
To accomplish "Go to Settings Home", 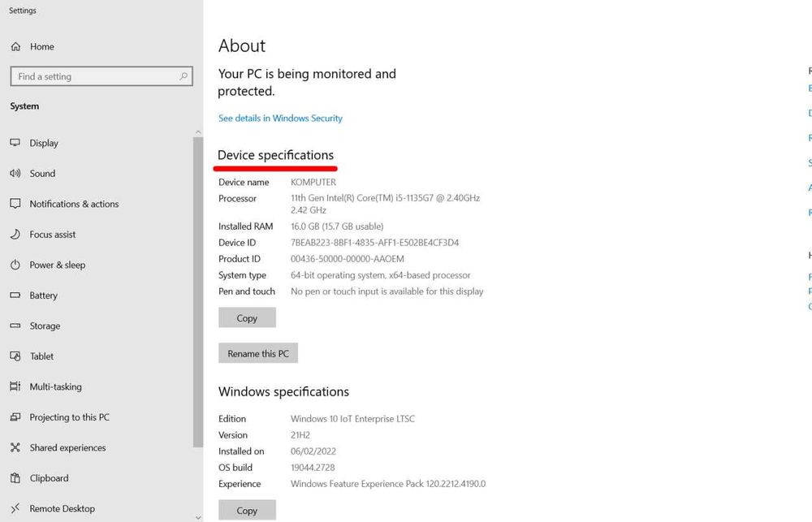I will click(101, 46).
